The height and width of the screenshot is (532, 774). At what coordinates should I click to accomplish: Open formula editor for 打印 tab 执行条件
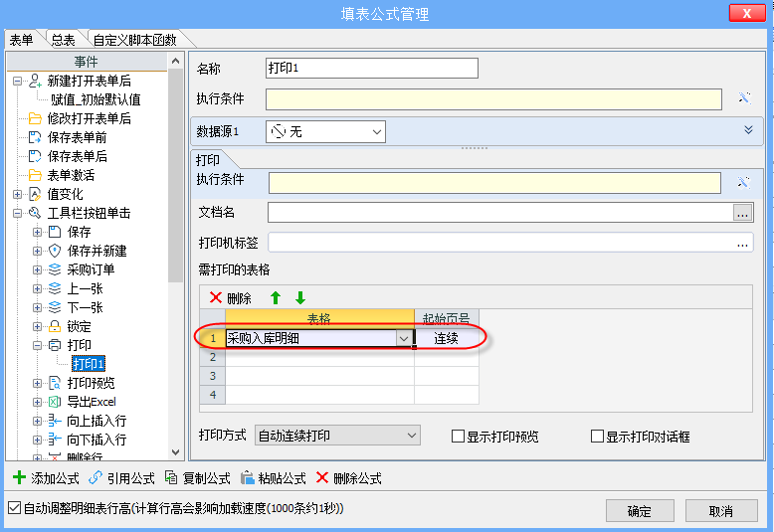(x=743, y=183)
